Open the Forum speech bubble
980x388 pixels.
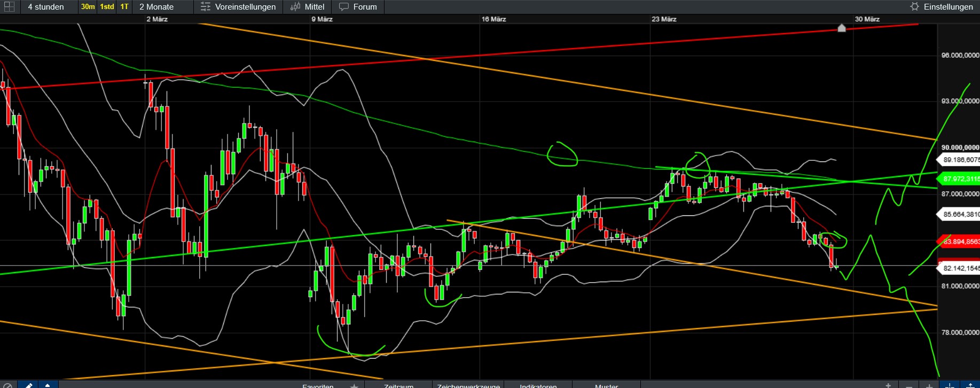pos(358,7)
